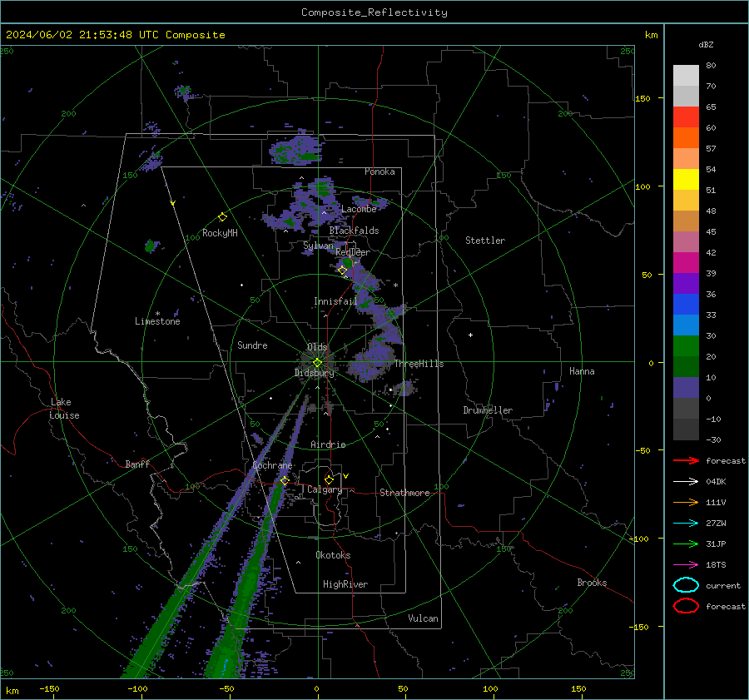
Task: Click the Hanna town label
Action: (x=582, y=371)
